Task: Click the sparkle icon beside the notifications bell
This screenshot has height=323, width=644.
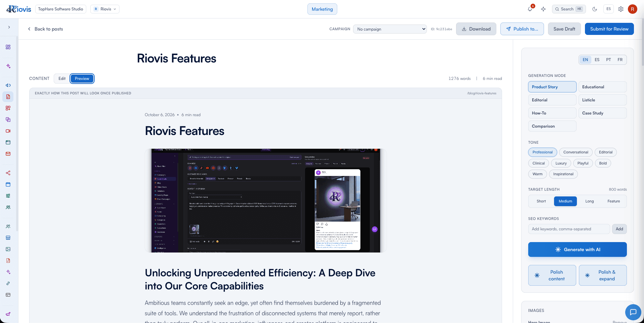Action: (543, 9)
